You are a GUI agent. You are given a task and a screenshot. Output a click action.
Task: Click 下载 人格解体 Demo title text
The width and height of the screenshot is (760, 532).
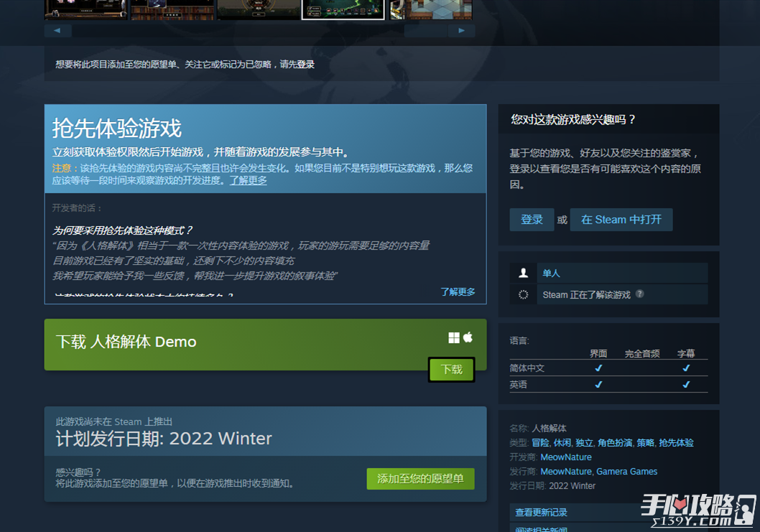pyautogui.click(x=126, y=342)
